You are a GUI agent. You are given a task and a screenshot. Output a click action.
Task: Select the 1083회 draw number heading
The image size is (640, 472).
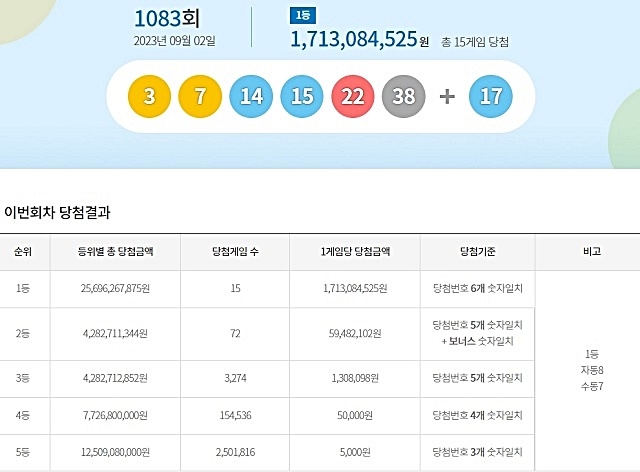tap(167, 18)
